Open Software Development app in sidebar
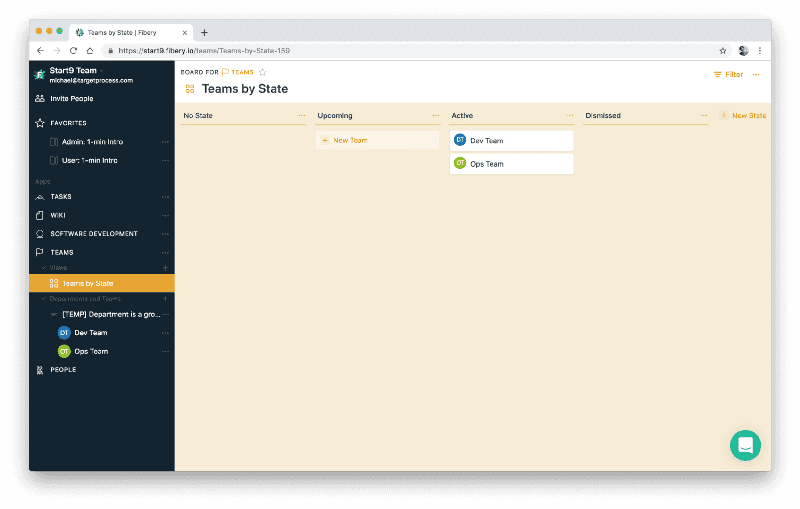 click(94, 234)
